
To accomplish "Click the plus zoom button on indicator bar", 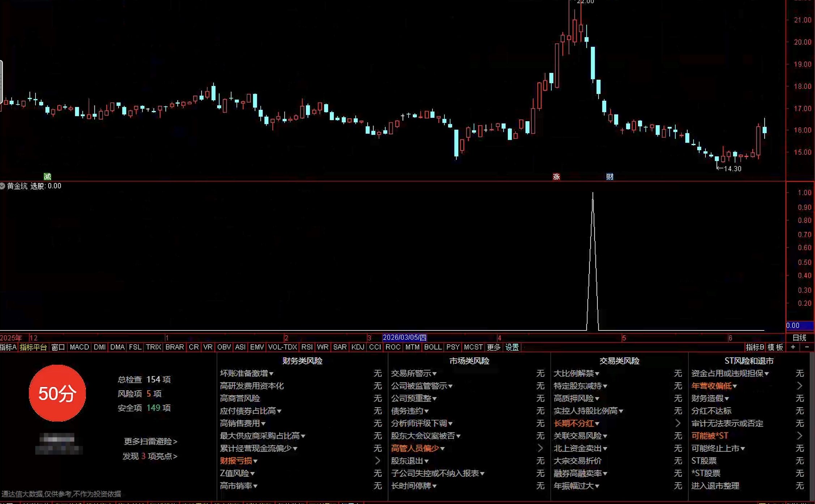I will (x=793, y=347).
